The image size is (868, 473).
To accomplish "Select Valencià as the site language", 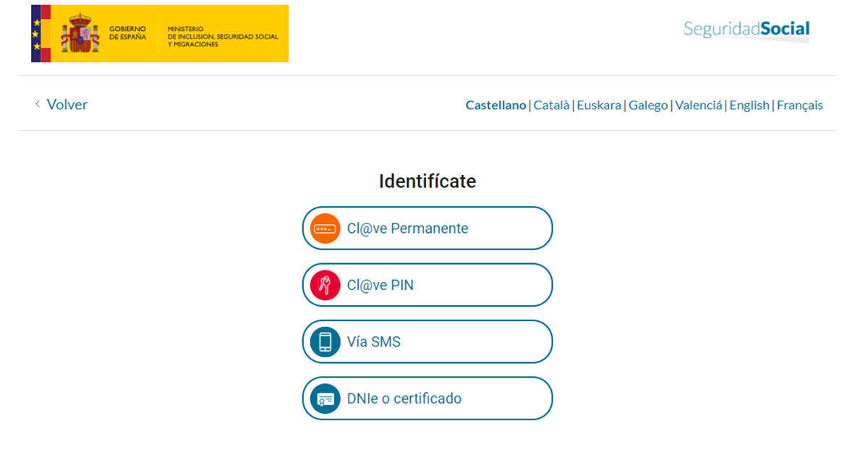I will tap(698, 105).
